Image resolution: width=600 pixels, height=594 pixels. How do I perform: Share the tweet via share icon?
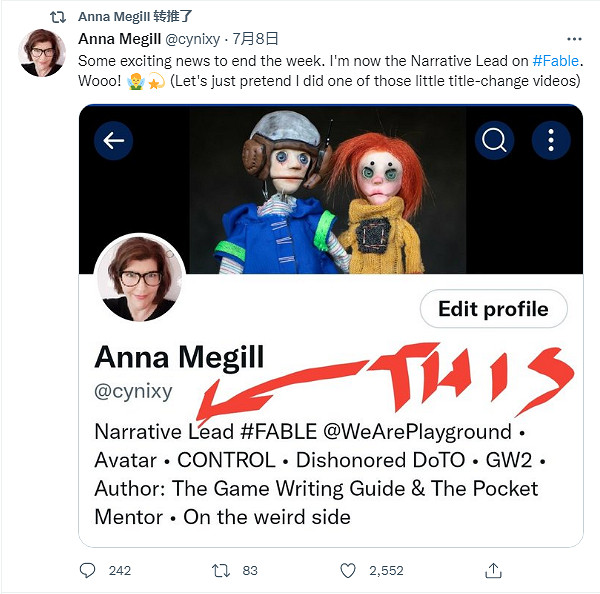(x=493, y=570)
